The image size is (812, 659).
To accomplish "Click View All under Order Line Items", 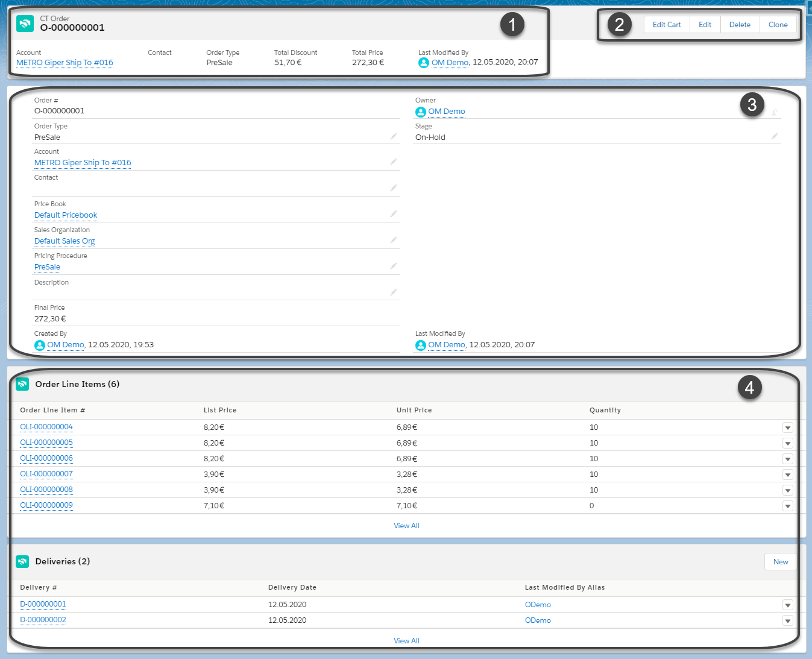I will (x=406, y=526).
